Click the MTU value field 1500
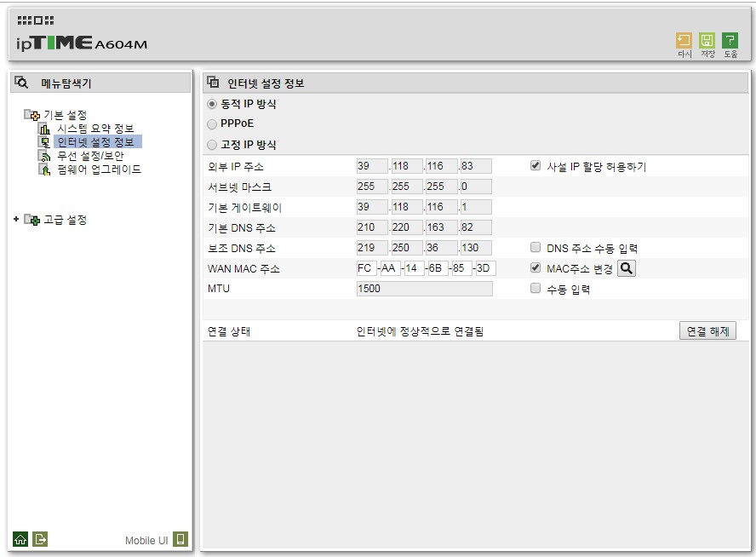 425,289
